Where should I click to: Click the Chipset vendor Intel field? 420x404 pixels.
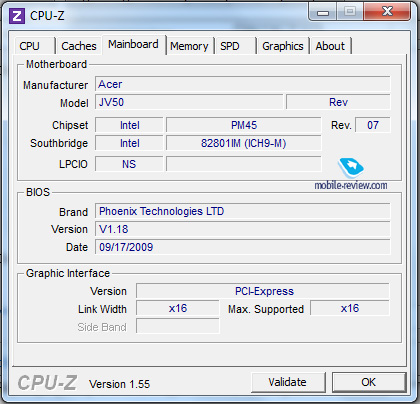tap(129, 125)
